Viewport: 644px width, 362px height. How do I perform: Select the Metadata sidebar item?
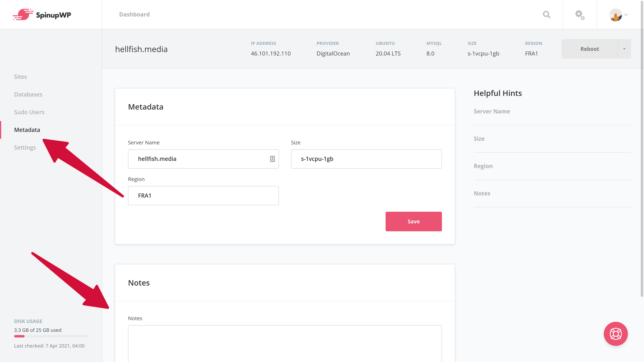click(27, 130)
